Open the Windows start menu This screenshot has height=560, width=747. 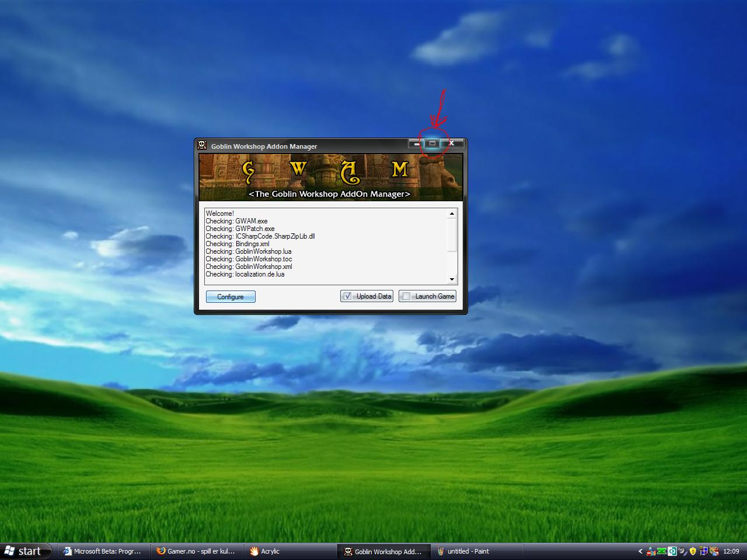point(23,551)
